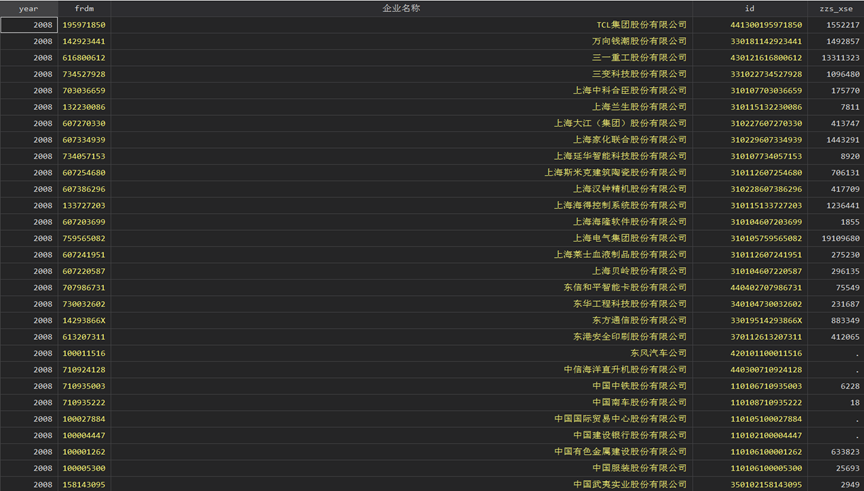The height and width of the screenshot is (491, 864).
Task: Click frdm cell 607386296
Action: 84,189
